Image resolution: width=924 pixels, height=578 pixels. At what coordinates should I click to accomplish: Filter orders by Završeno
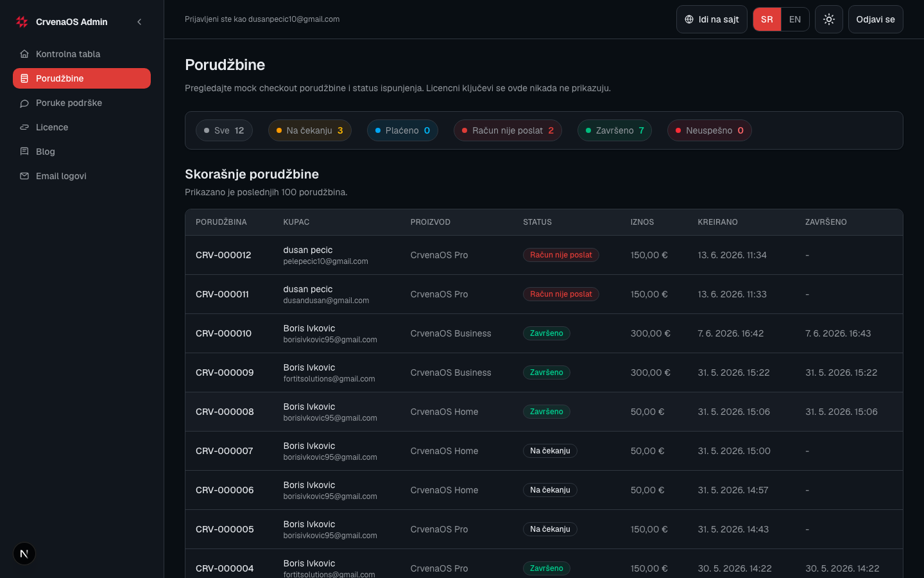(x=615, y=130)
